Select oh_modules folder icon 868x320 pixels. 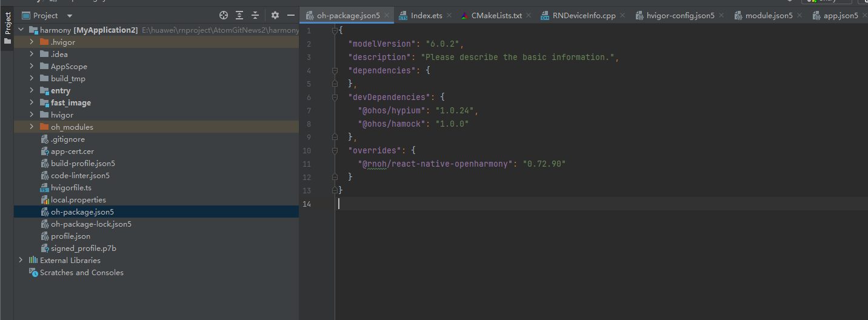point(44,127)
